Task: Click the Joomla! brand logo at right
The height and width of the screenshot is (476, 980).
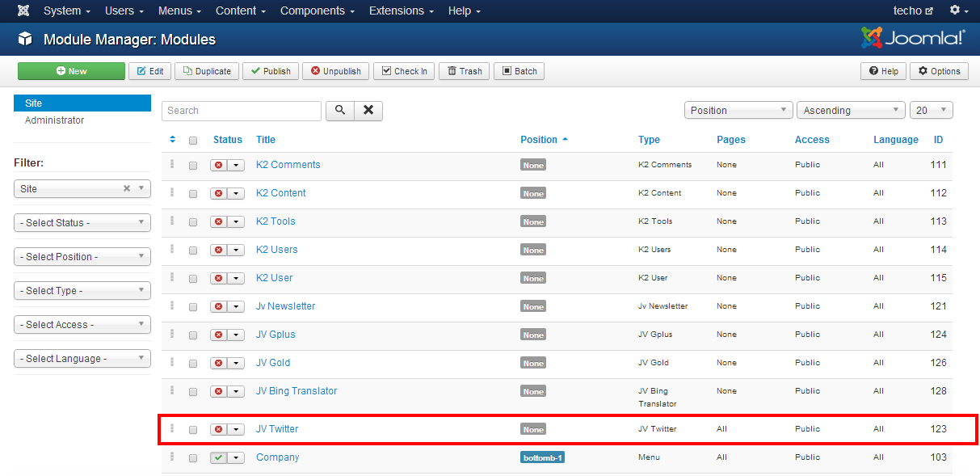Action: 913,38
